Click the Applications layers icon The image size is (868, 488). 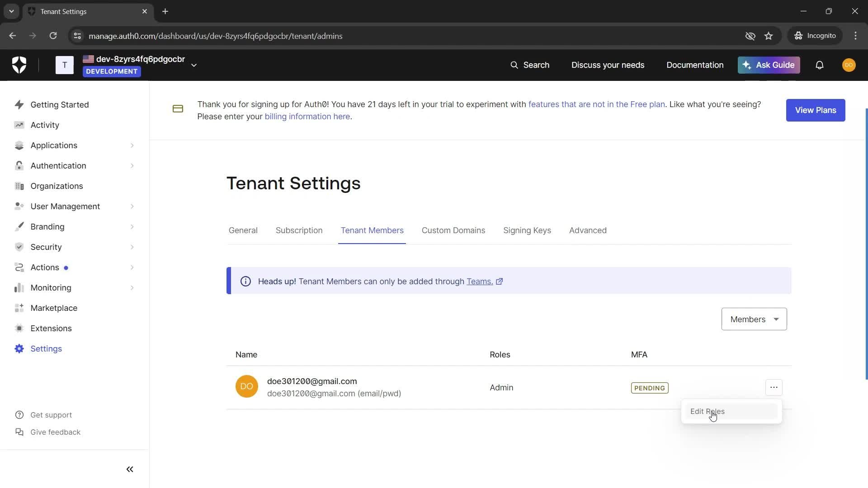click(19, 145)
